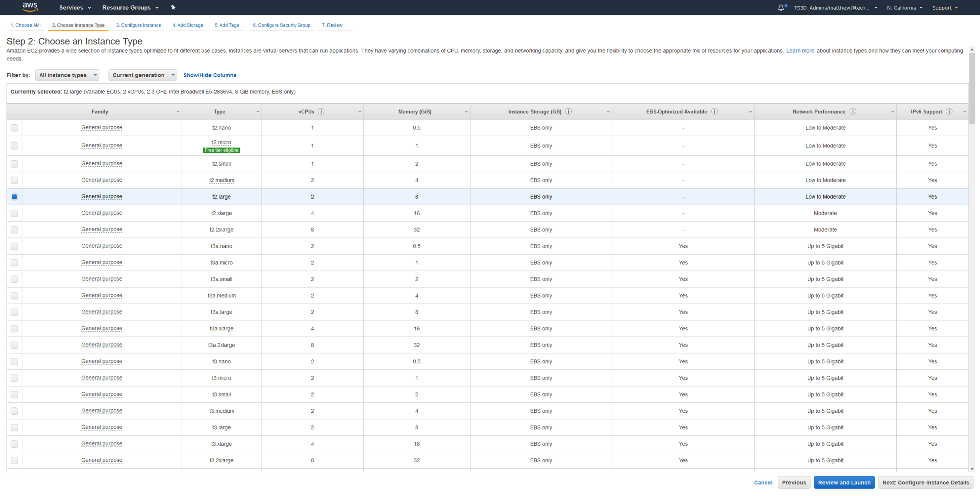Open the All instance types filter dropdown
This screenshot has width=980, height=496.
67,75
